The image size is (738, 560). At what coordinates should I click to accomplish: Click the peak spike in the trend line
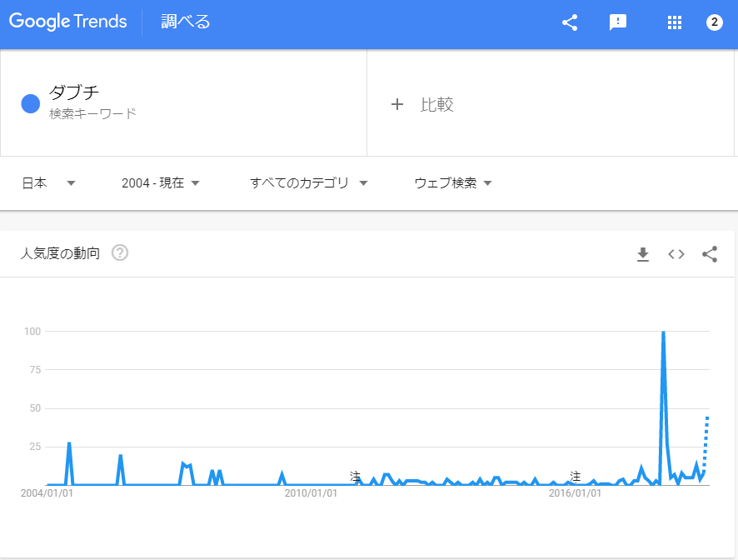[x=663, y=331]
